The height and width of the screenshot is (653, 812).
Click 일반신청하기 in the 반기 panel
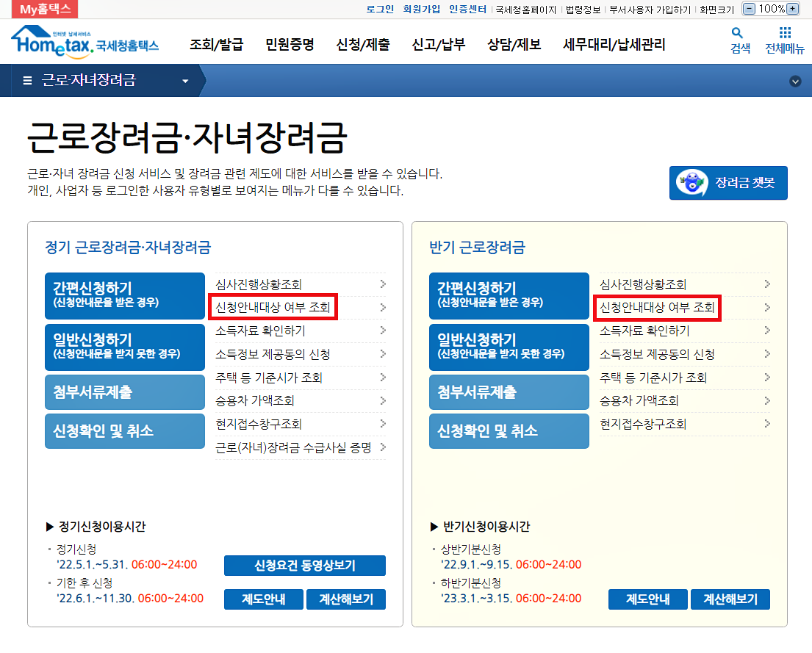point(509,347)
